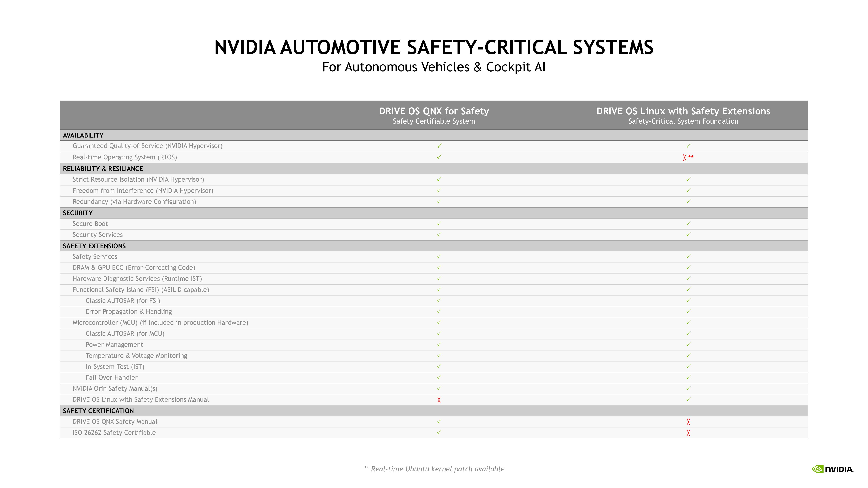Click the Guaranteed Quality-of-Service (NVIDIA Hypervisor) row label

148,146
